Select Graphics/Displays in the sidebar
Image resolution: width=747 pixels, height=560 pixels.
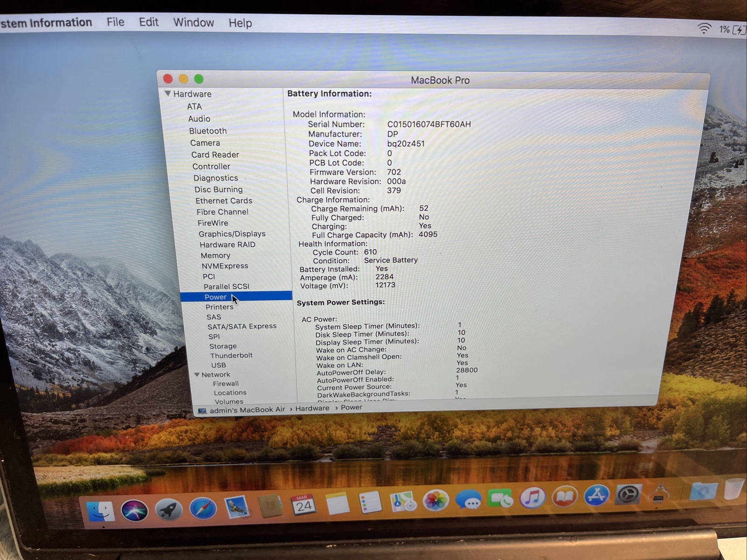coord(232,234)
